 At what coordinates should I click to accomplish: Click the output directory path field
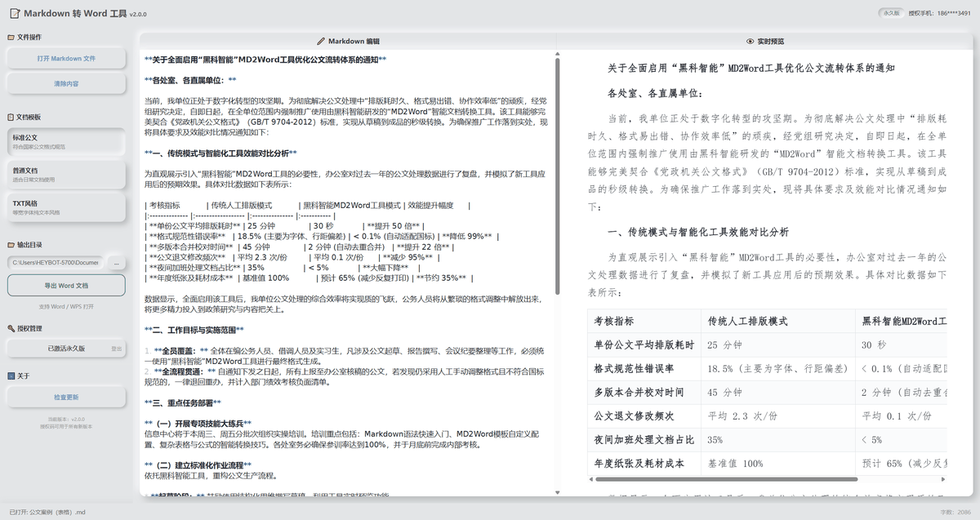point(56,263)
